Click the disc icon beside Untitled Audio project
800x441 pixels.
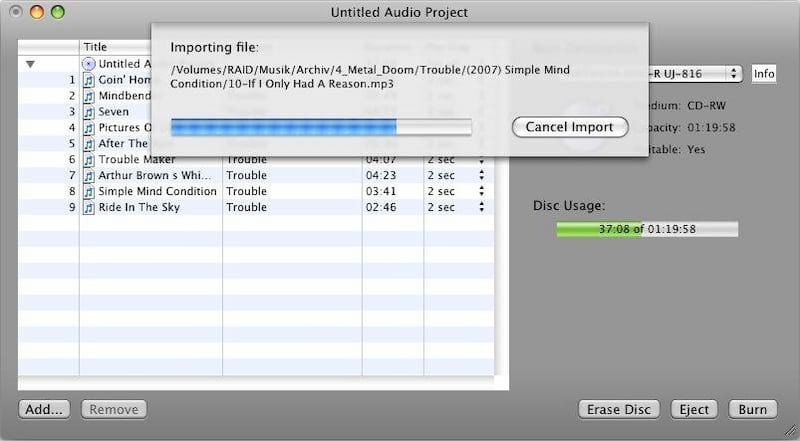point(88,64)
